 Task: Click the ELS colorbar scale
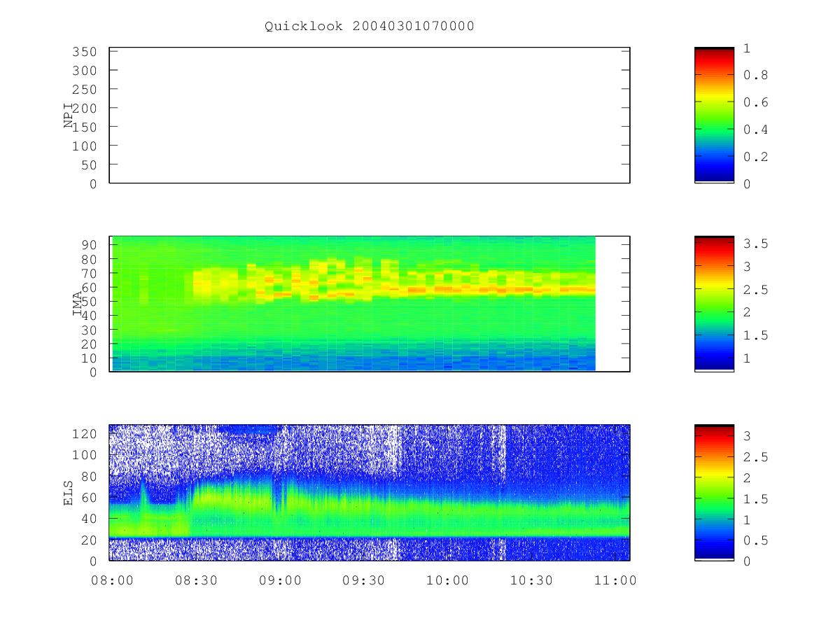tap(714, 493)
